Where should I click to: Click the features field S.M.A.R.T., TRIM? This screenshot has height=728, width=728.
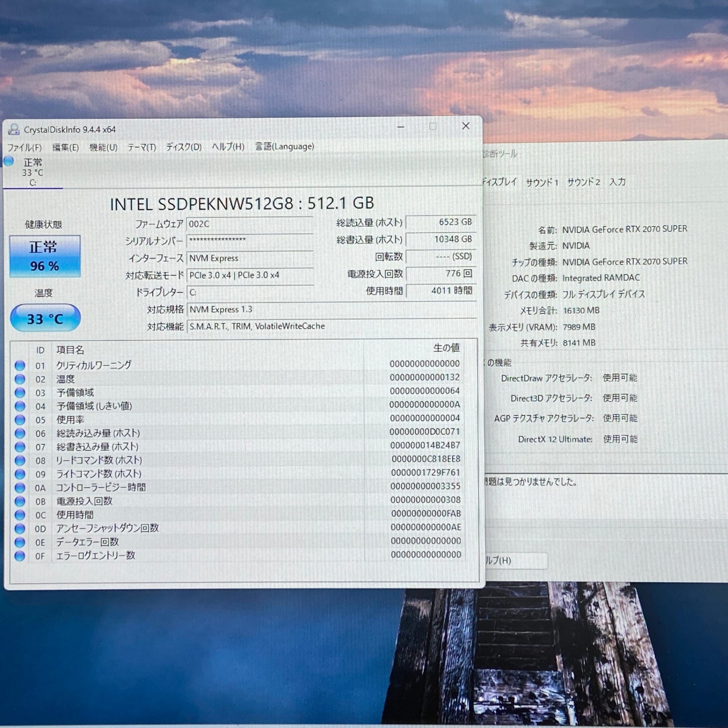point(332,326)
